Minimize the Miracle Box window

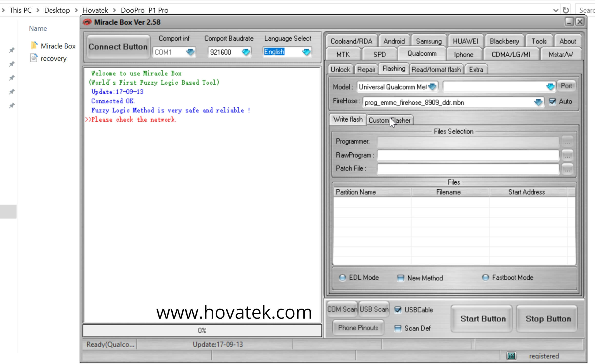(569, 22)
